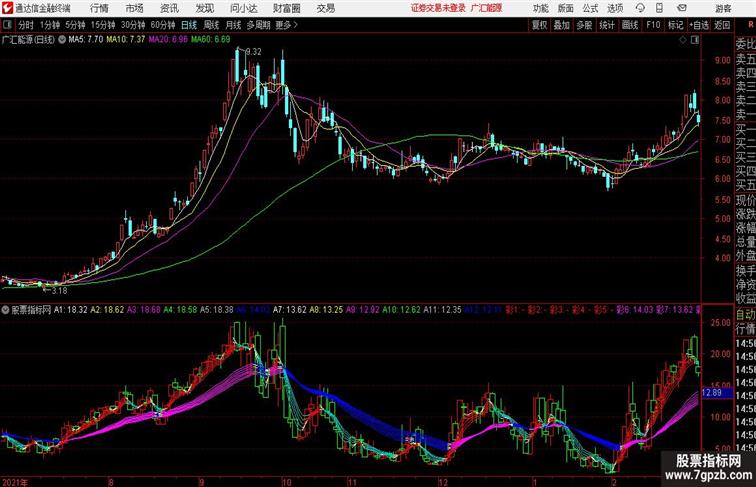The width and height of the screenshot is (756, 487).
Task: Click the 9.32 high price label
Action: (254, 52)
